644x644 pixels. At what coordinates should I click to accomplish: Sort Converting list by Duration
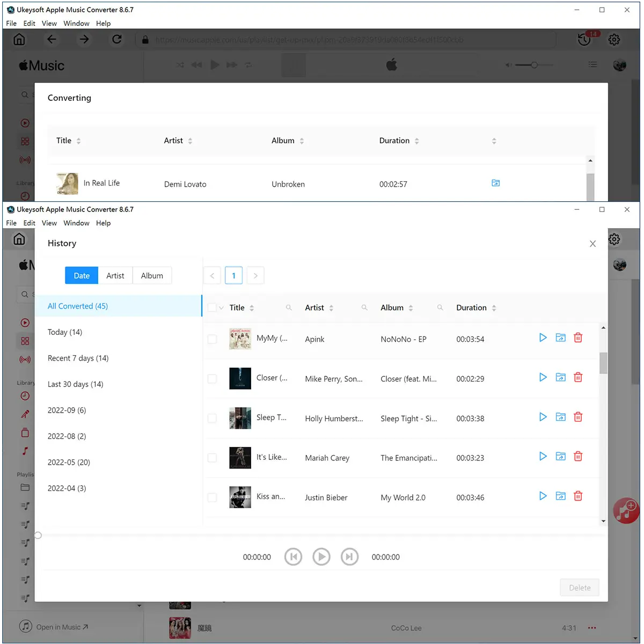click(x=416, y=141)
